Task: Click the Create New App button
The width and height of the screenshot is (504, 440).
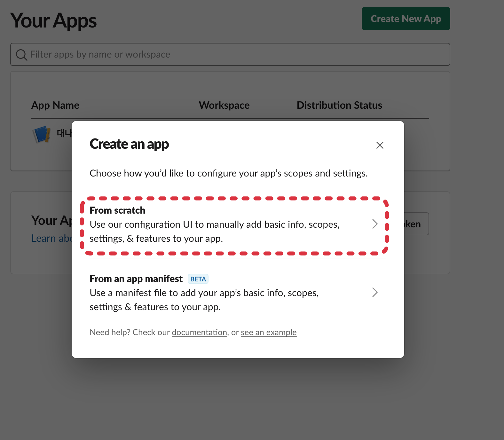Action: point(406,19)
